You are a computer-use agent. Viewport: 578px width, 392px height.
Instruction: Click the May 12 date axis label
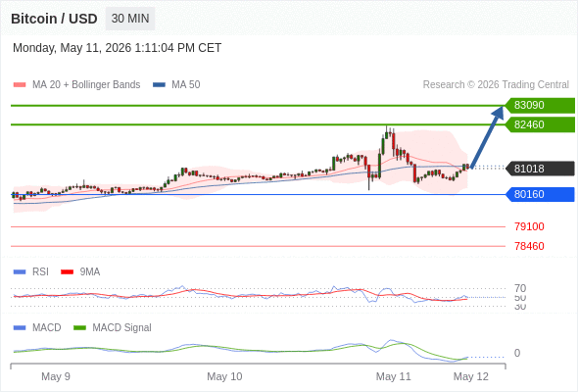pyautogui.click(x=471, y=376)
